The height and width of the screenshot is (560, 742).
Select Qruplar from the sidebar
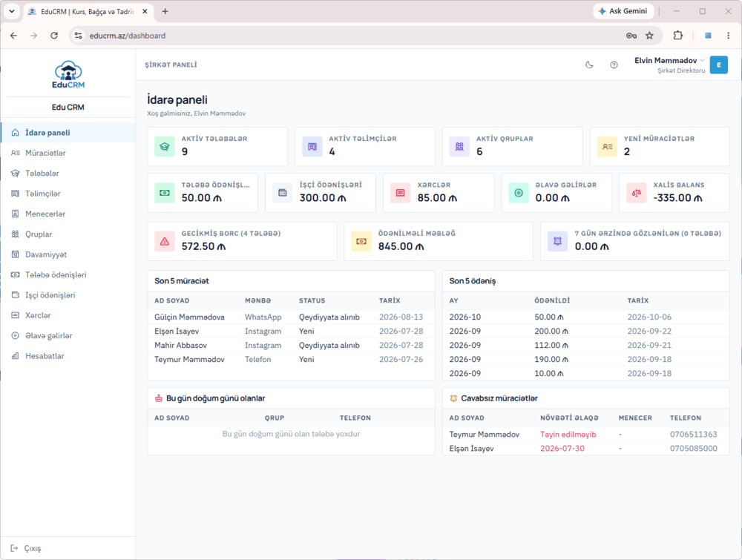tap(68, 234)
